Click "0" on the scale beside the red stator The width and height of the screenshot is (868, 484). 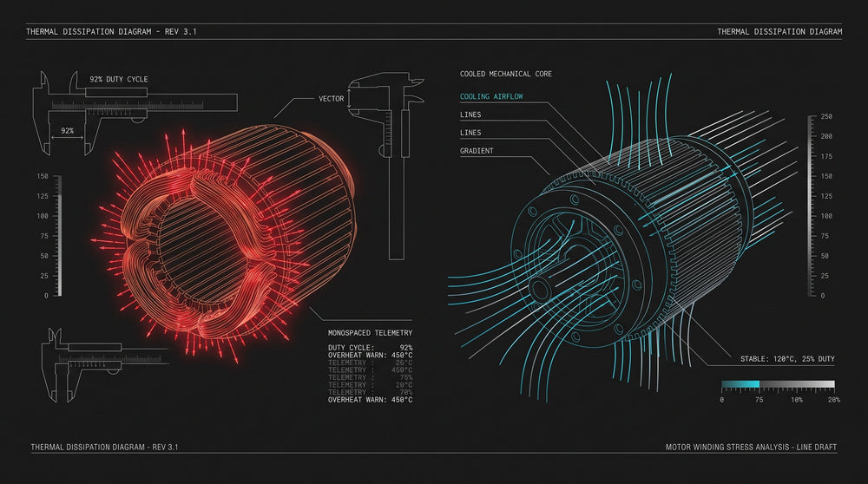(47, 296)
